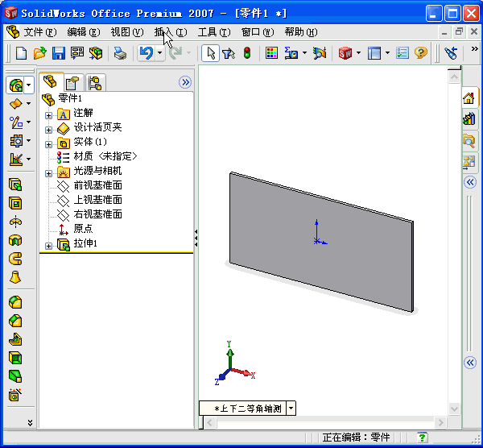This screenshot has width=483, height=448.
Task: Click the Equations/measure sigma icon
Action: pos(291,53)
